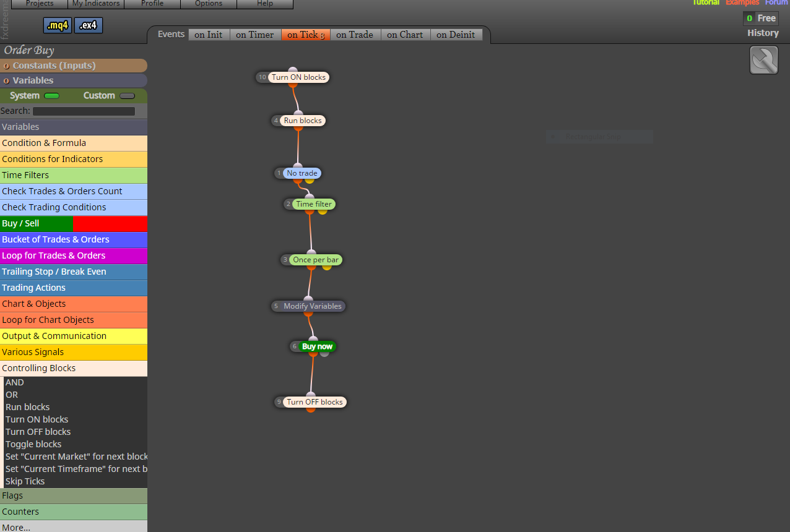
Task: Expand Output & Communication category
Action: pyautogui.click(x=74, y=336)
